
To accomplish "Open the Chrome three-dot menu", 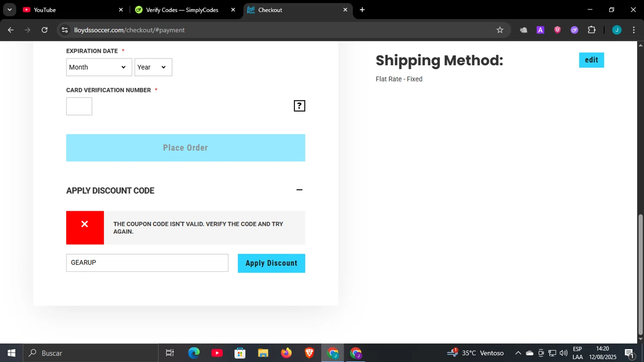I will click(x=634, y=30).
